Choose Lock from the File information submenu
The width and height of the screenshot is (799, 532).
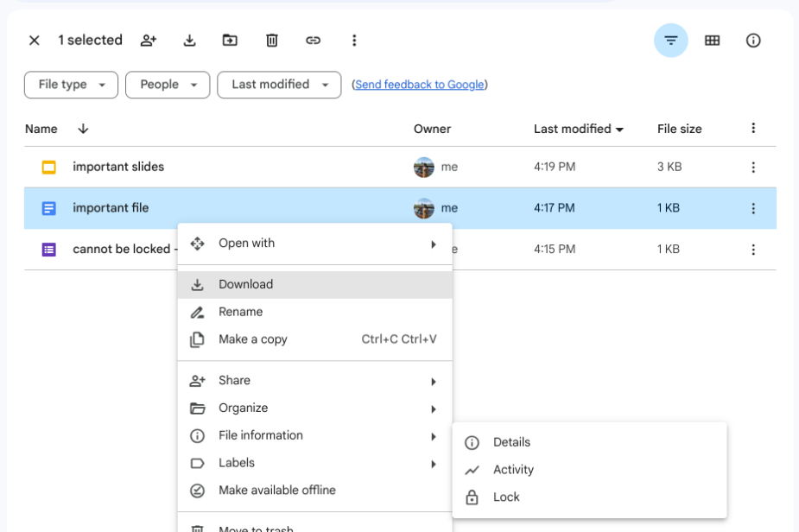506,497
